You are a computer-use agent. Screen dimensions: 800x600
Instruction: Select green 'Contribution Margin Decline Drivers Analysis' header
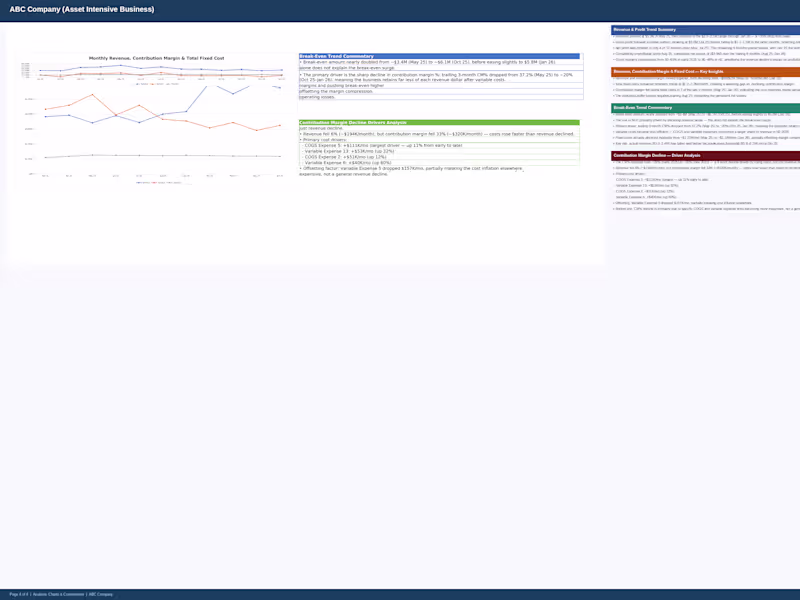pos(439,122)
